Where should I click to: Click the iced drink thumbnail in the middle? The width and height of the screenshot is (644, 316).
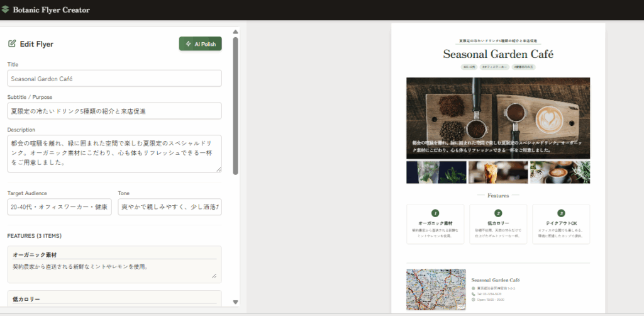coord(498,172)
